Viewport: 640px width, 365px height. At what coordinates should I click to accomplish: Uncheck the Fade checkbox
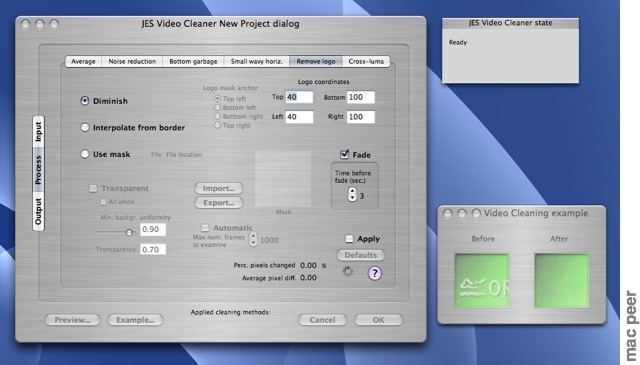point(344,154)
